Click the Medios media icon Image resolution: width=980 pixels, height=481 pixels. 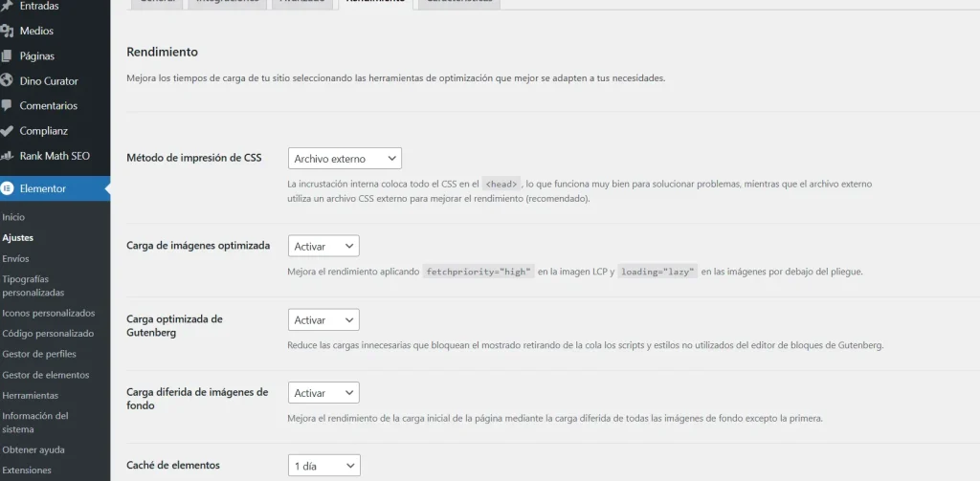(x=7, y=31)
